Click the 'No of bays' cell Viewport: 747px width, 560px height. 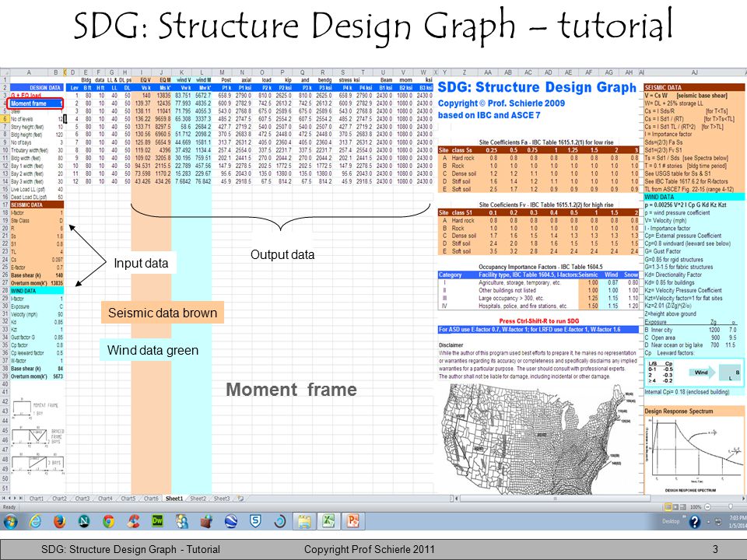pyautogui.click(x=29, y=142)
